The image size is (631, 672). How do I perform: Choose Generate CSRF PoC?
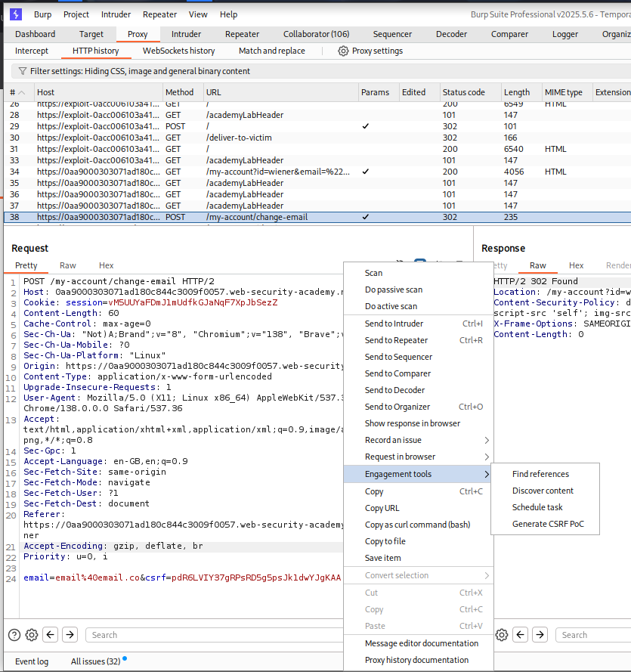[548, 524]
